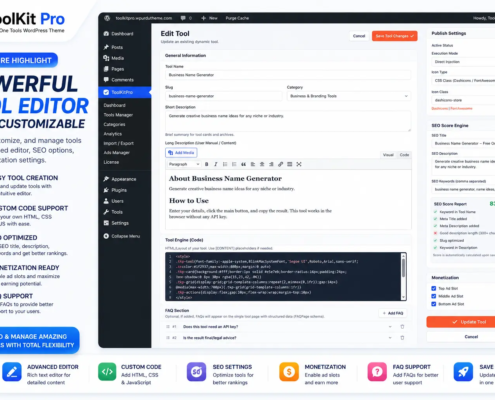Click the Users person icon
This screenshot has width=495, height=400.
106,201
